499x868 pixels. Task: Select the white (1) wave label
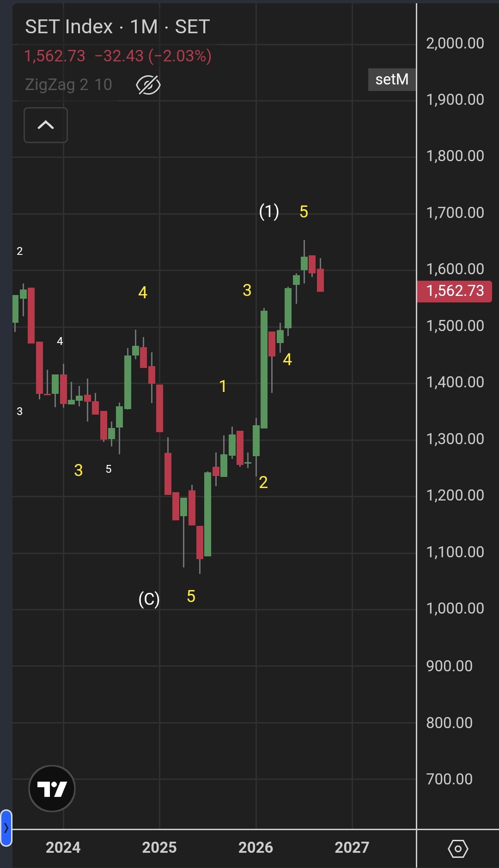(x=269, y=211)
